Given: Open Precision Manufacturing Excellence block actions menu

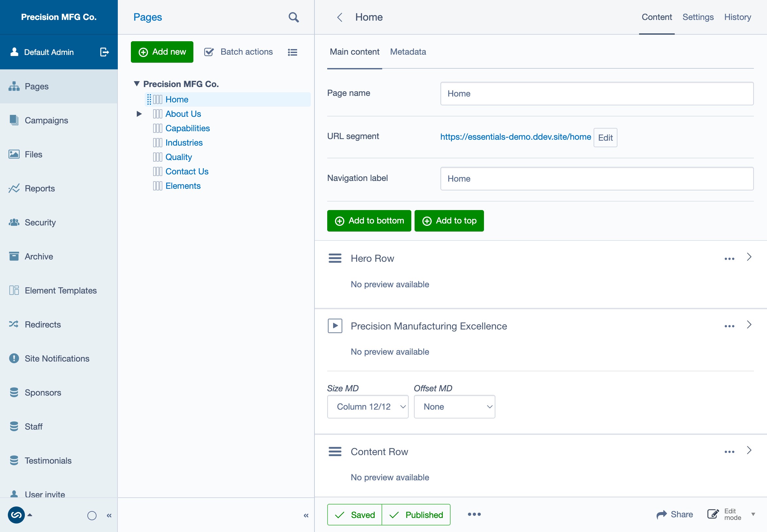Looking at the screenshot, I should [x=729, y=326].
